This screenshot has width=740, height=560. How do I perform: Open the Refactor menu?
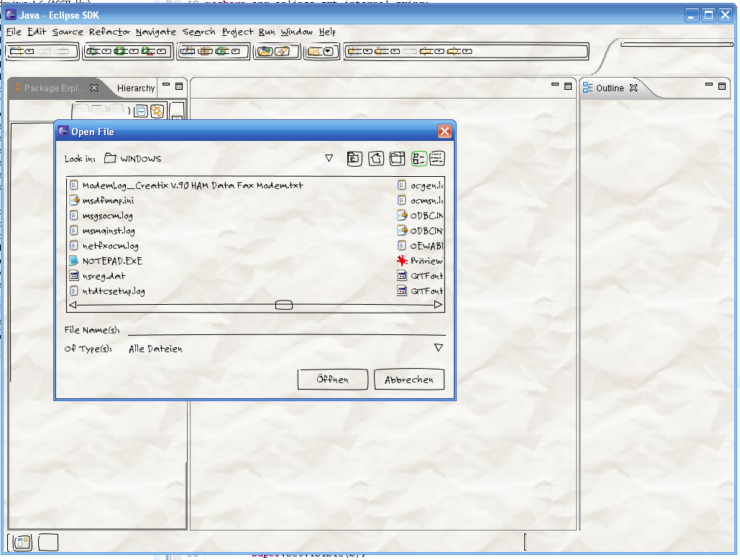point(109,32)
